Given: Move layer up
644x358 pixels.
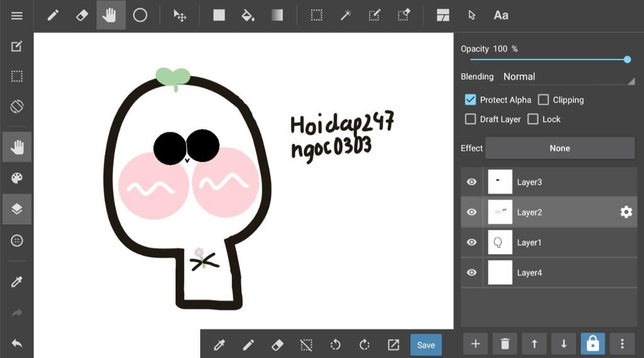Looking at the screenshot, I should [x=535, y=344].
